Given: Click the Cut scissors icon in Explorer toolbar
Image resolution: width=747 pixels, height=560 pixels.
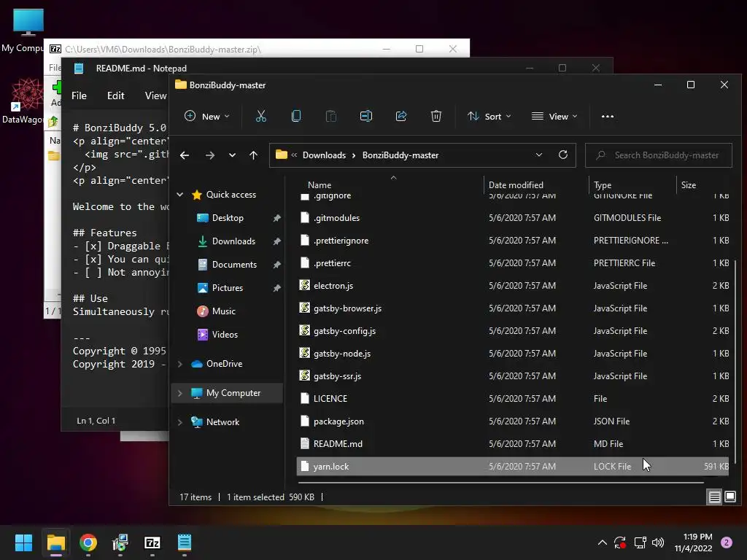Looking at the screenshot, I should click(260, 116).
